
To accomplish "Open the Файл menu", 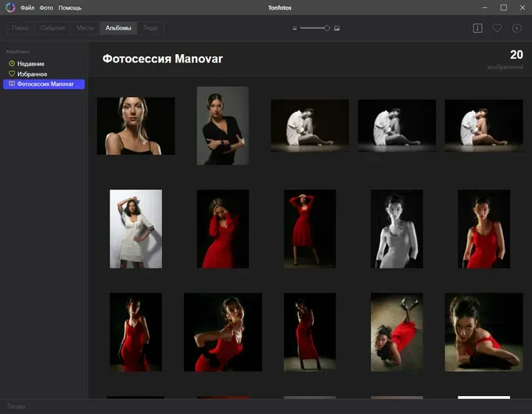I will (x=27, y=7).
